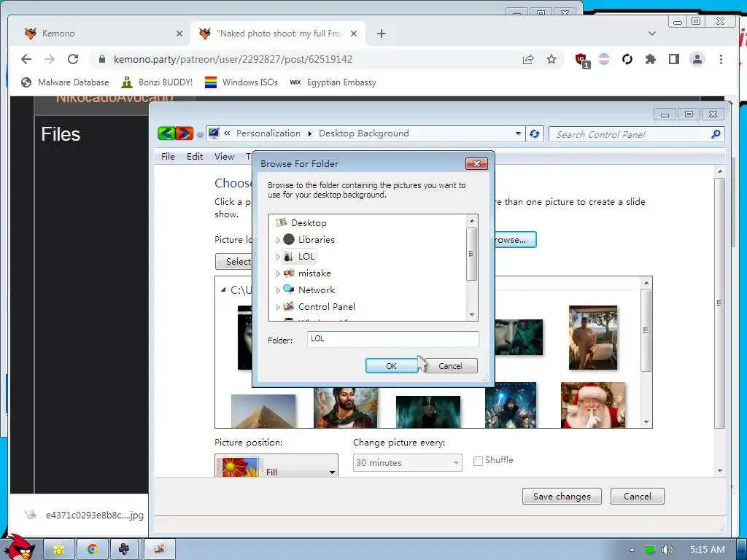This screenshot has height=560, width=747.
Task: Click the orange forward button in Control Panel
Action: pos(185,133)
